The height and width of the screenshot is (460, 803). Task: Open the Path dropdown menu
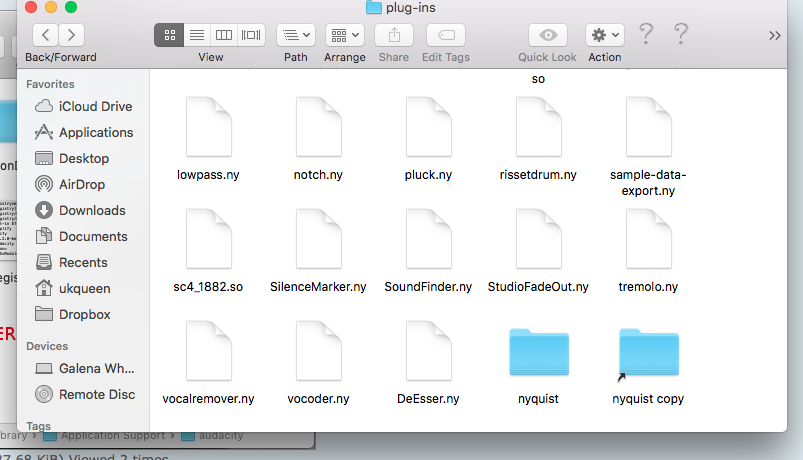tap(296, 35)
